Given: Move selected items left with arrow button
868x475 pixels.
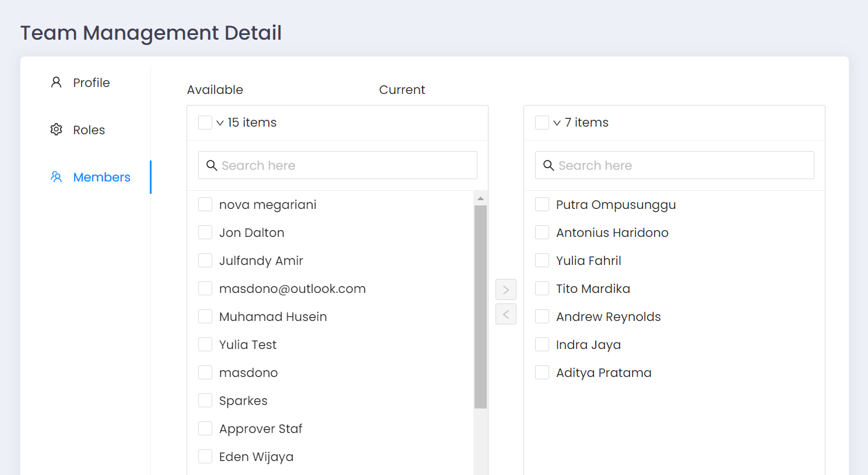Looking at the screenshot, I should coord(506,314).
